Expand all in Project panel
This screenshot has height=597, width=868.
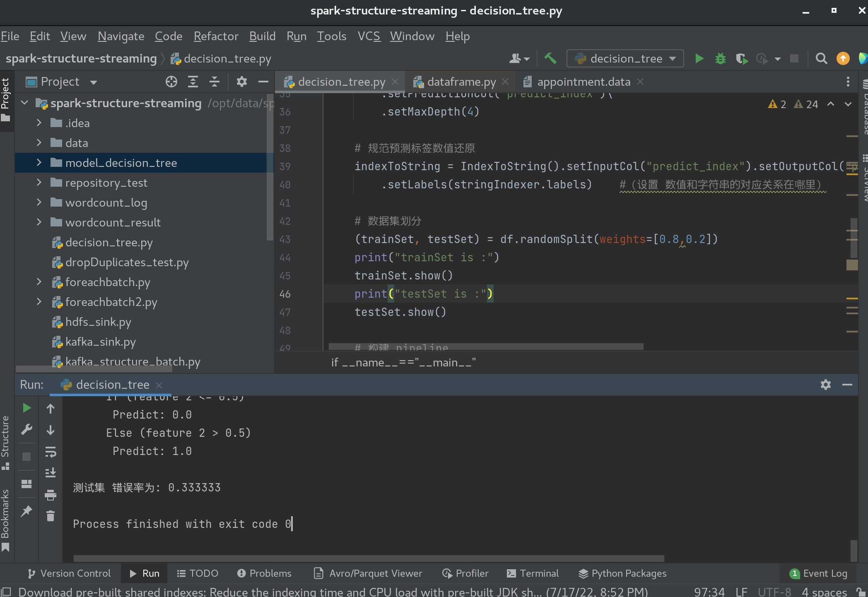(193, 82)
